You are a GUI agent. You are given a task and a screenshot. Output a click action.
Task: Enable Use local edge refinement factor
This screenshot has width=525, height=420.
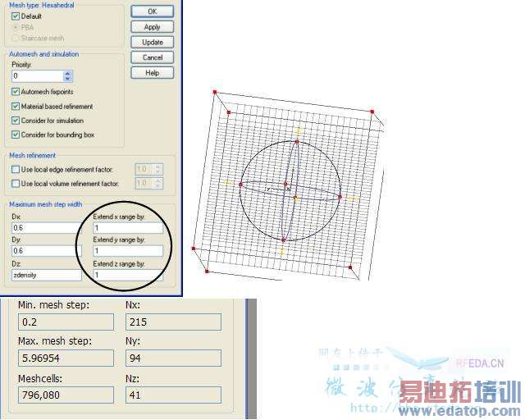pyautogui.click(x=16, y=170)
